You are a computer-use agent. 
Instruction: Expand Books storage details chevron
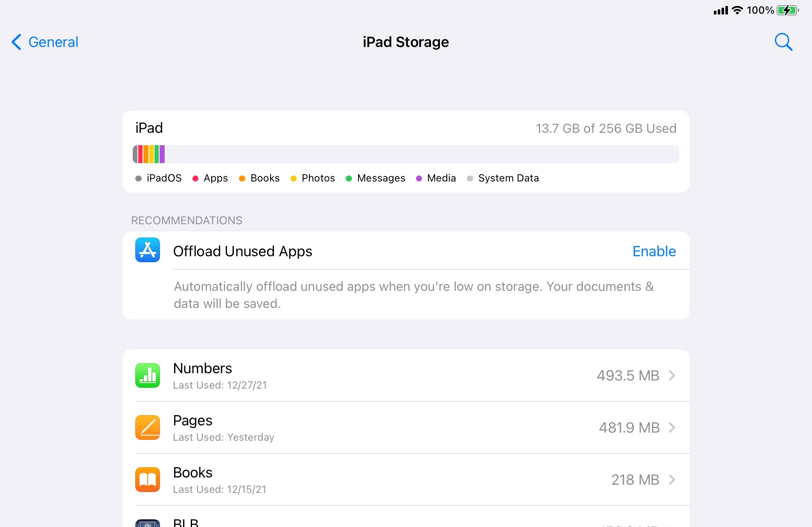click(x=672, y=480)
